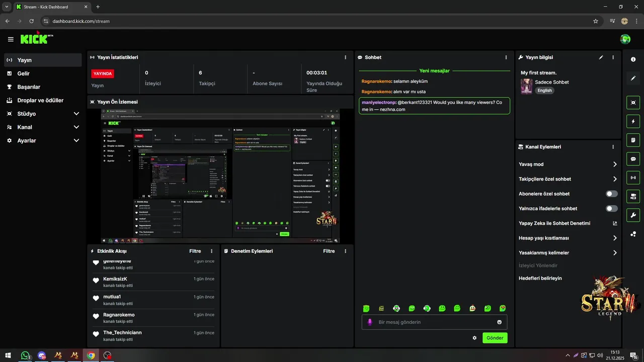Open Yavaş mod options chevron
Viewport: 644px width, 362px height.
click(615, 164)
